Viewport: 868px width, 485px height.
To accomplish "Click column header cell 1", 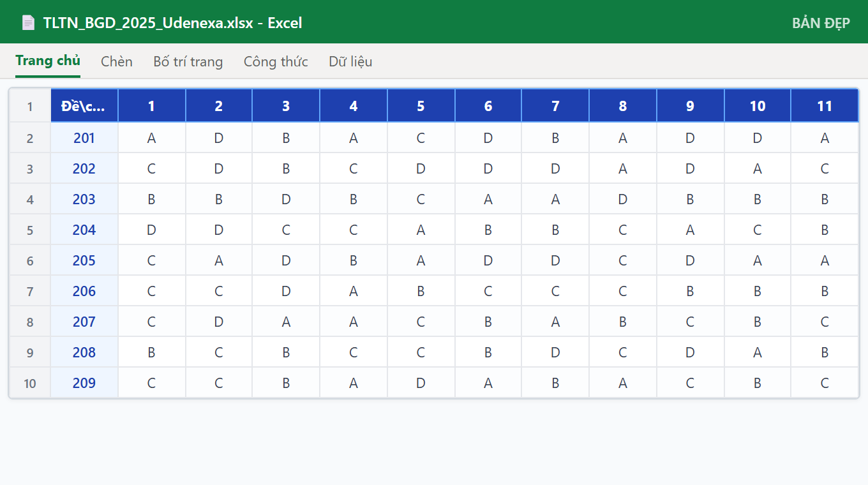I will pos(152,106).
